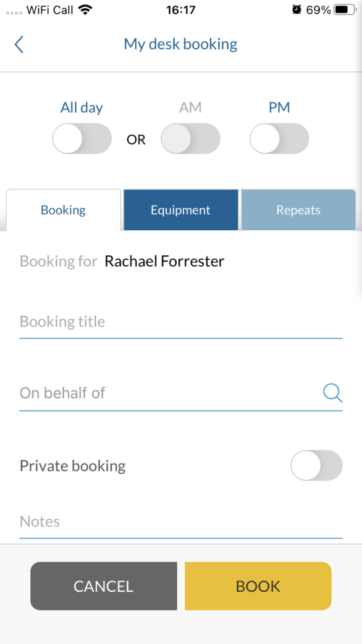Screen dimensions: 362x644
Task: Tap the back chevron icon
Action: click(x=19, y=45)
